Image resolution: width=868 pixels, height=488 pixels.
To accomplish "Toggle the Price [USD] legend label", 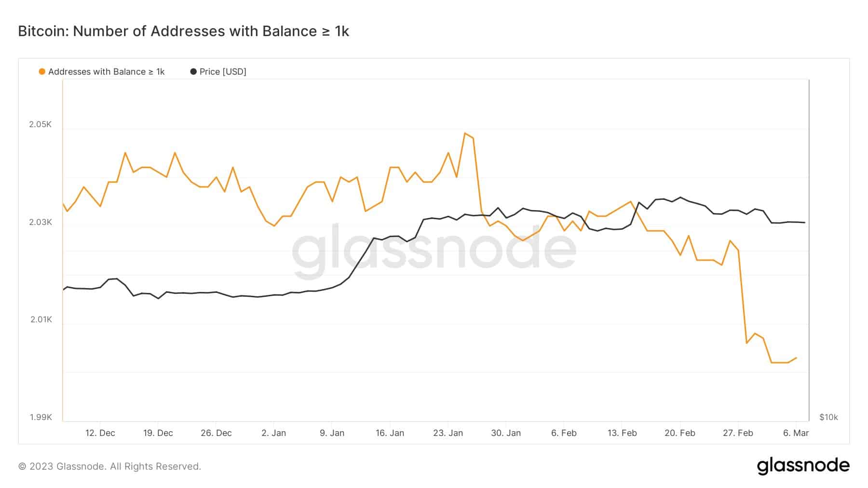I will [223, 72].
